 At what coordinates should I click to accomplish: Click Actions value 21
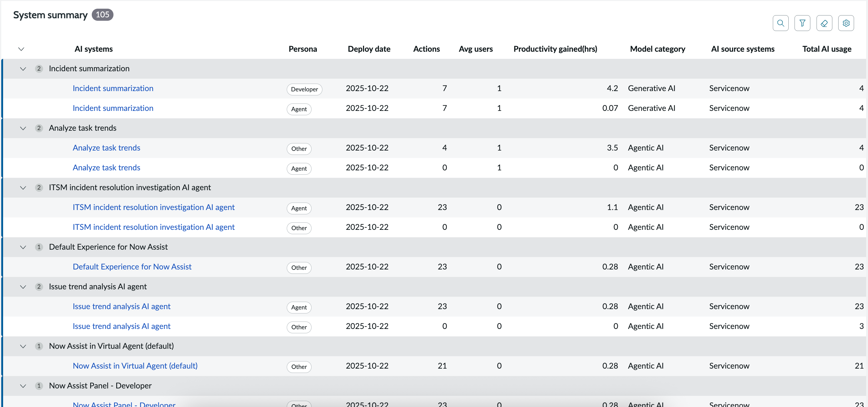coord(442,366)
